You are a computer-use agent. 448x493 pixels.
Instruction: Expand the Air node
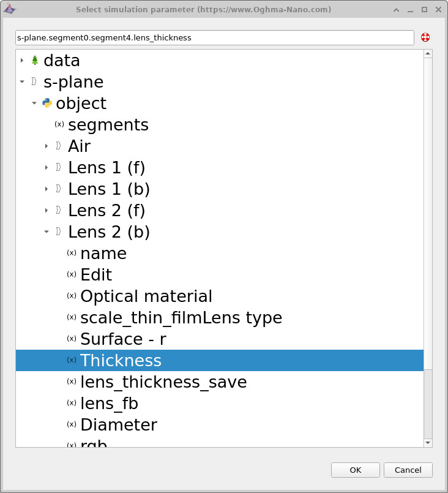tap(47, 146)
